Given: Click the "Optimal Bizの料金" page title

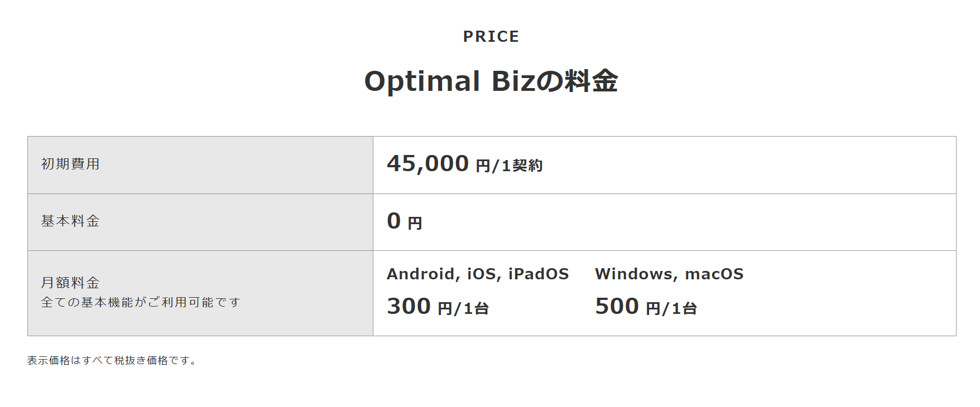Looking at the screenshot, I should coord(491,81).
